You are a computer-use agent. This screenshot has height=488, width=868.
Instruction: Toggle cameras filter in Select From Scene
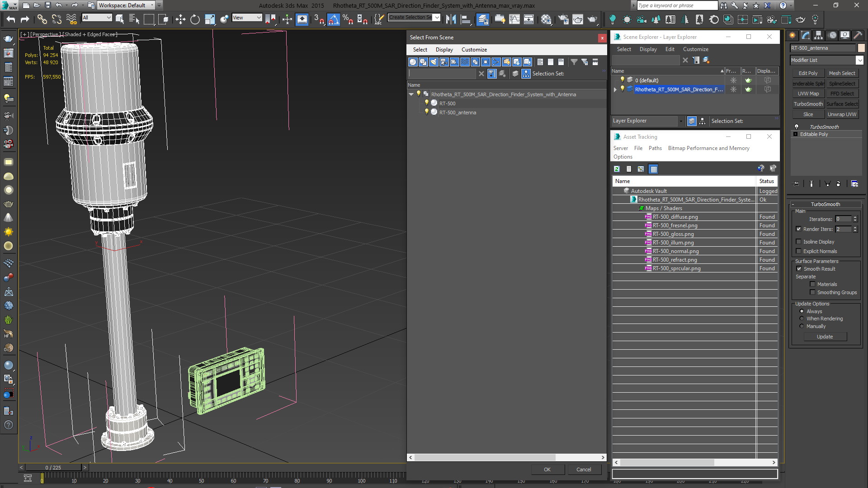(x=444, y=62)
